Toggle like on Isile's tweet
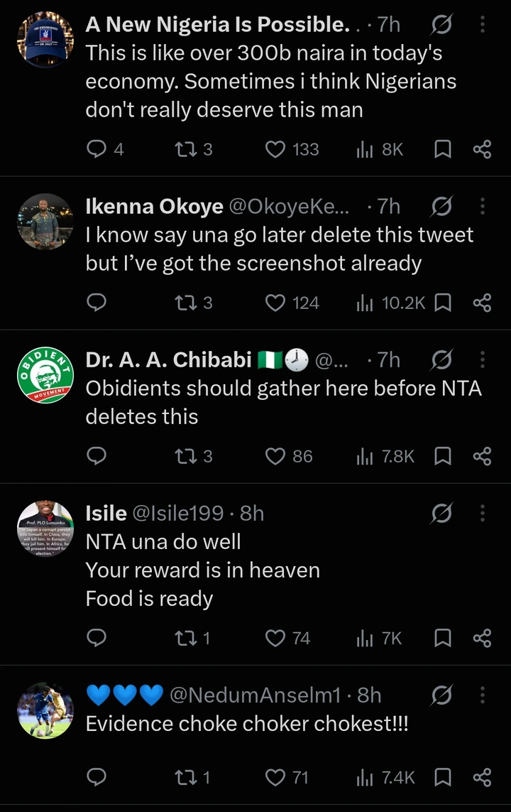Image resolution: width=511 pixels, height=812 pixels. 275,639
